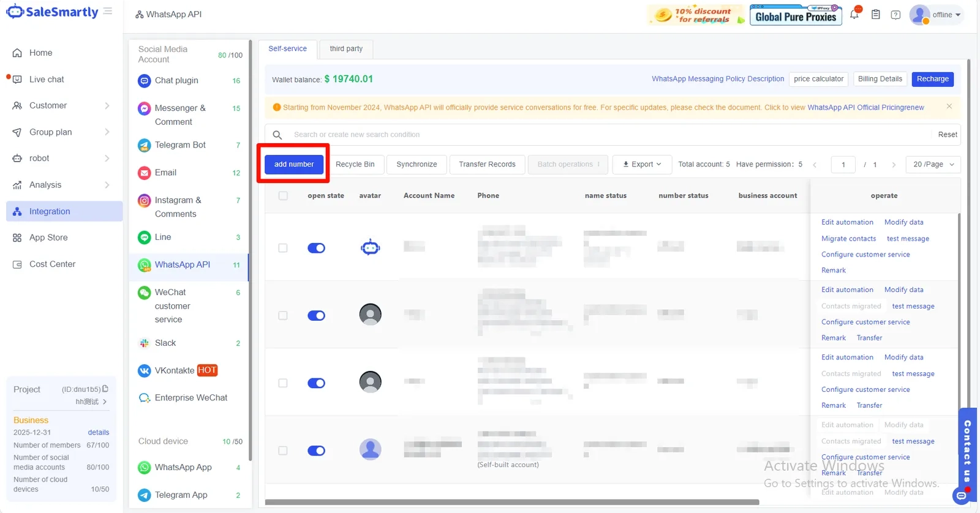This screenshot has width=980, height=513.
Task: Open the clipboard tasks icon in header
Action: tap(876, 14)
